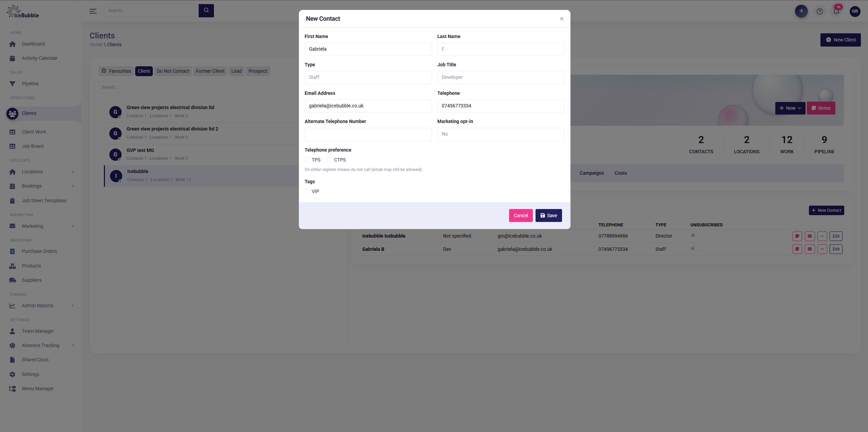Open the Settings cog icon
Image resolution: width=868 pixels, height=432 pixels.
pos(13,375)
